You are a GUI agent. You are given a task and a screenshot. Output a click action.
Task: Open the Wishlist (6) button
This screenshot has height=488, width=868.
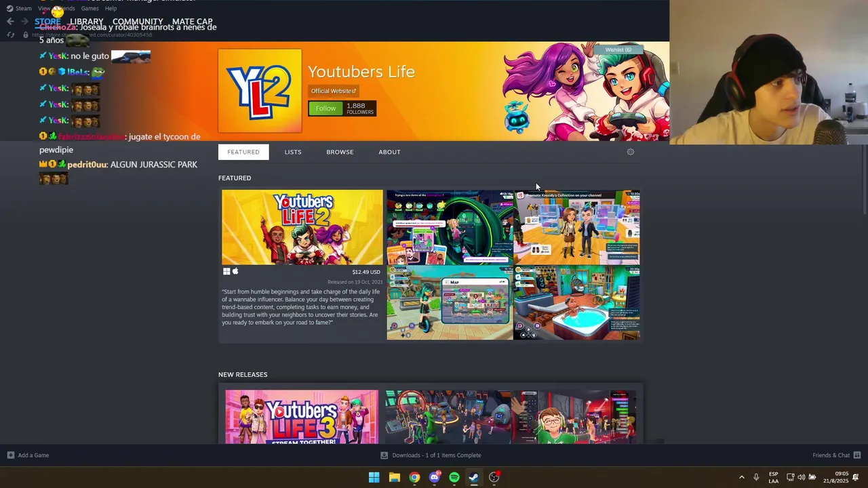tap(618, 49)
